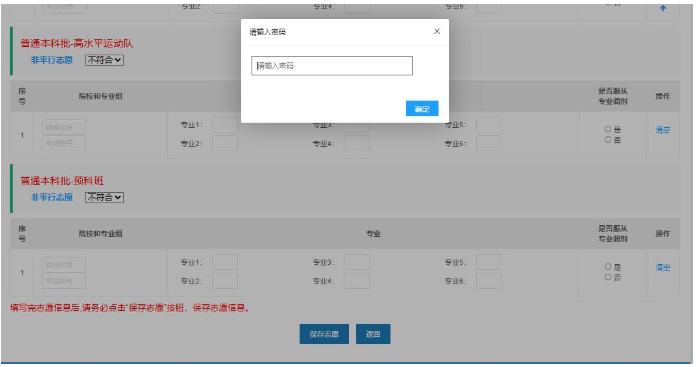
Task: Click 专业5 input in 预科班 row
Action: 489,262
